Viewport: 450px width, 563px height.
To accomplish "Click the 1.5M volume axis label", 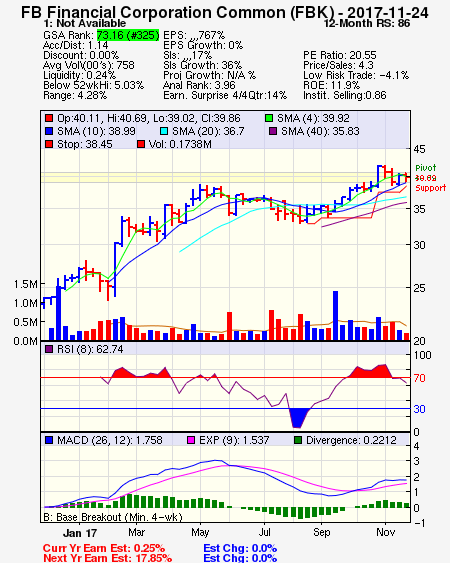I will [26, 284].
